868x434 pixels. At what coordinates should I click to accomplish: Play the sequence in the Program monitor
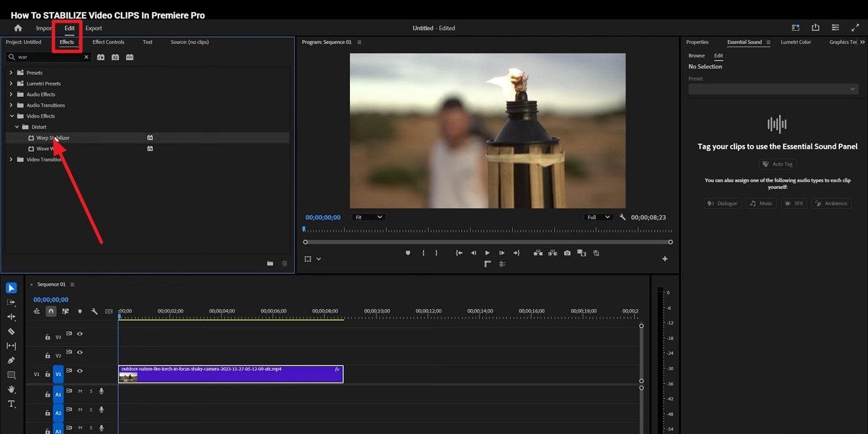pyautogui.click(x=487, y=253)
